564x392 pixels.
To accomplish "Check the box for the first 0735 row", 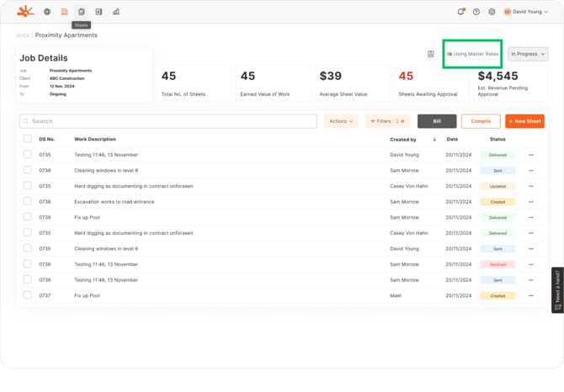I will coord(28,155).
